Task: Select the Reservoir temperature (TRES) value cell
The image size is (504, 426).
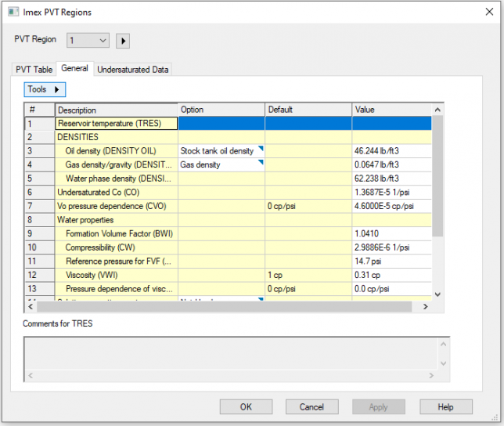Action: [391, 124]
